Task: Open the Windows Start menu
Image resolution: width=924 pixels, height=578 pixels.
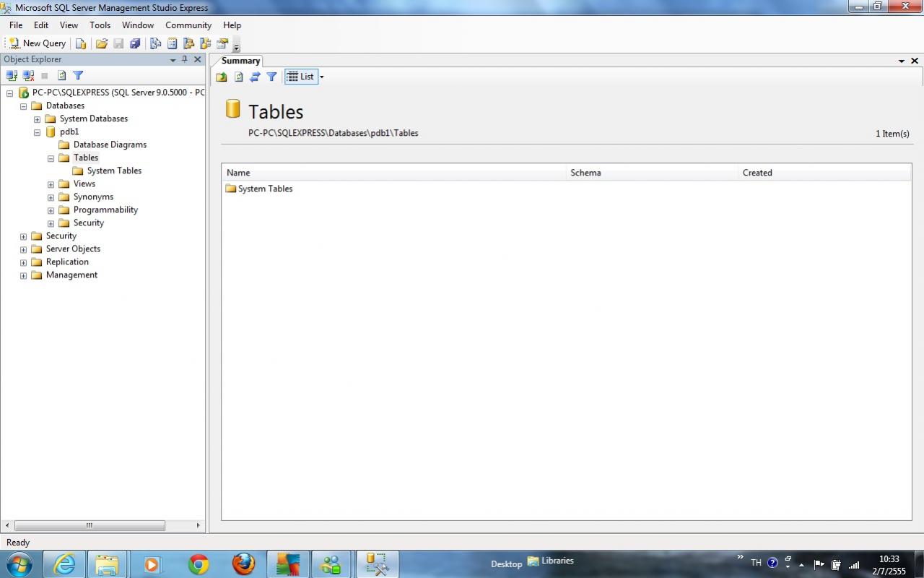Action: point(19,564)
